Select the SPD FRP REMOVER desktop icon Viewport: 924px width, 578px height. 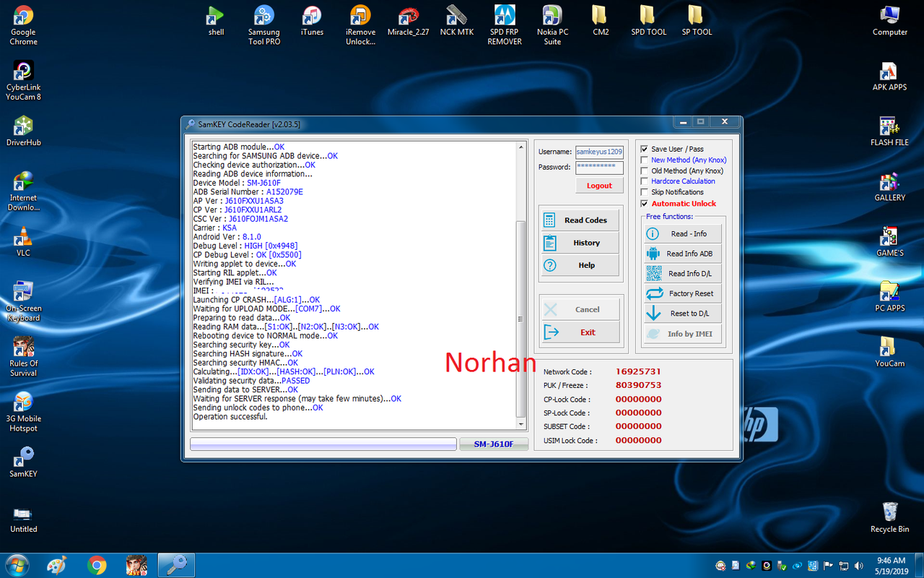click(x=505, y=25)
